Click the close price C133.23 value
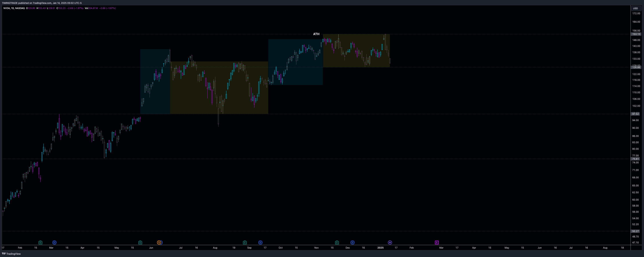The height and width of the screenshot is (257, 644). coord(61,8)
